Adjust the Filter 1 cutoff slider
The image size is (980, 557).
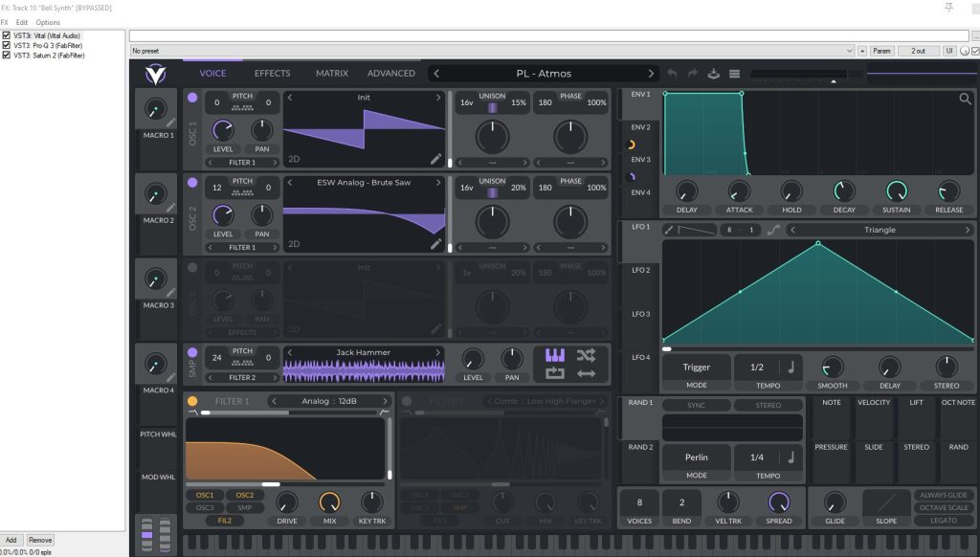tap(285, 484)
